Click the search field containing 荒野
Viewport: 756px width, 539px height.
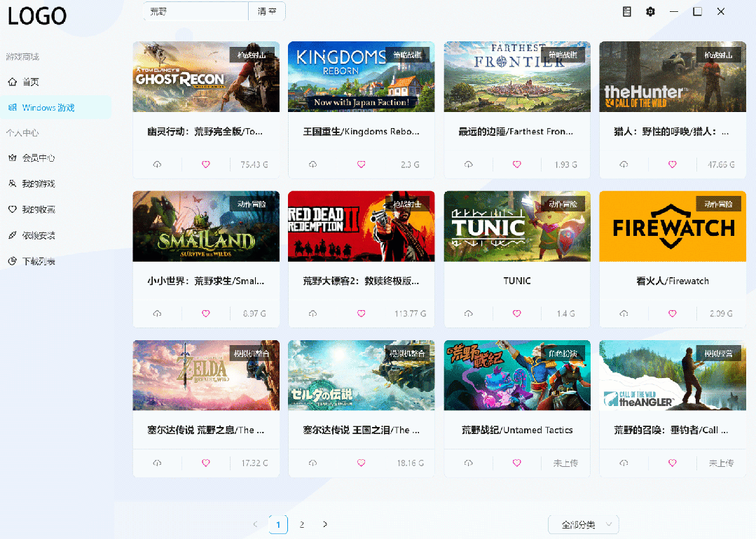(x=195, y=11)
